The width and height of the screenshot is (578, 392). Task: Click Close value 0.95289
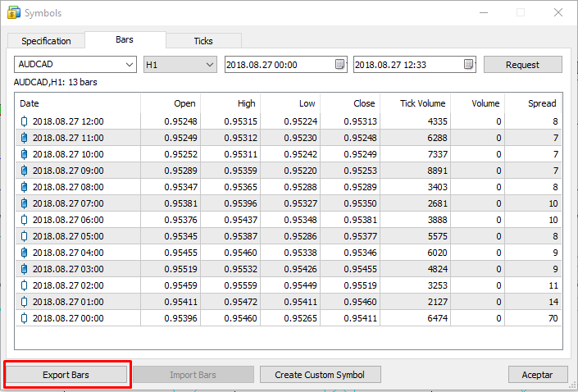[x=360, y=187]
